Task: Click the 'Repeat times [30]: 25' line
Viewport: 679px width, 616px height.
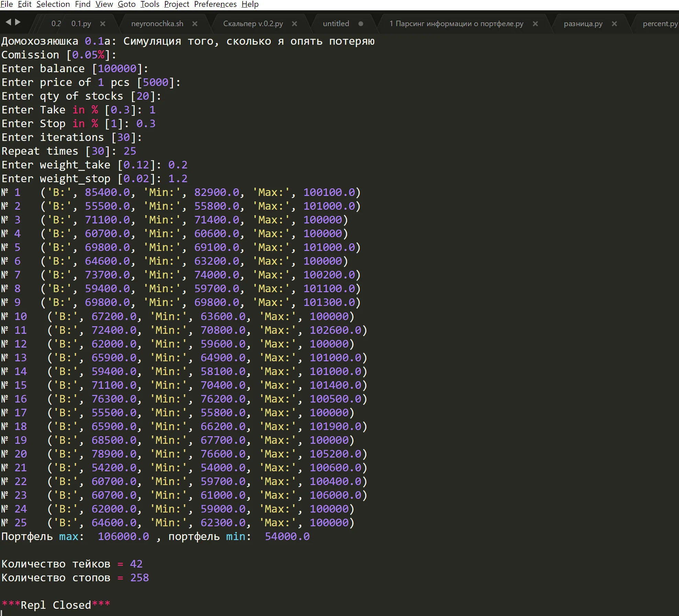Action: 69,151
